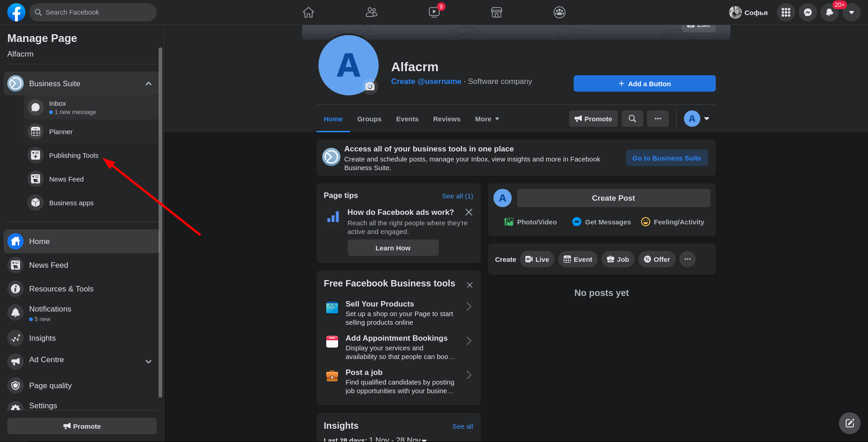Open the page identity switcher dropdown
The height and width of the screenshot is (442, 868).
click(697, 119)
